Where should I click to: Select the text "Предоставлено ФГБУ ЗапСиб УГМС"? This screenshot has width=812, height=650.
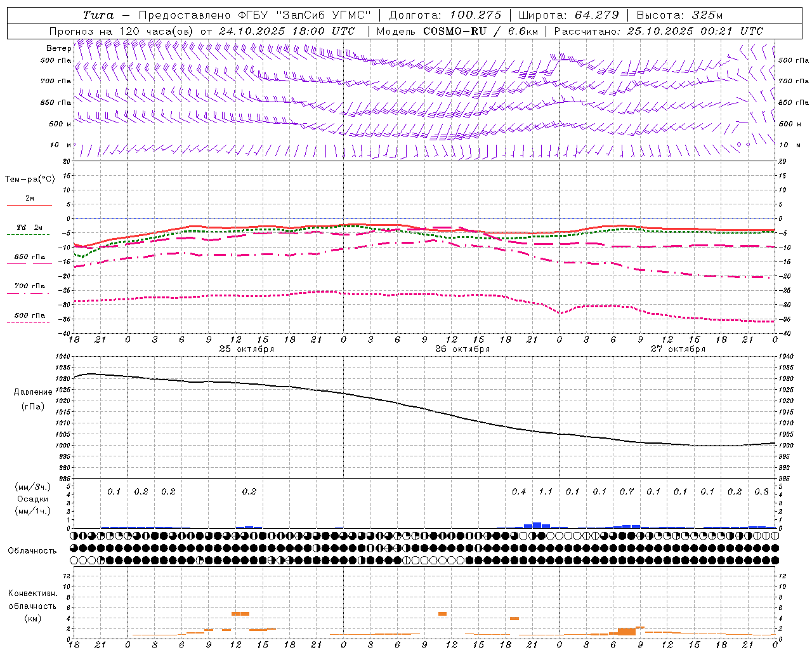pos(254,15)
